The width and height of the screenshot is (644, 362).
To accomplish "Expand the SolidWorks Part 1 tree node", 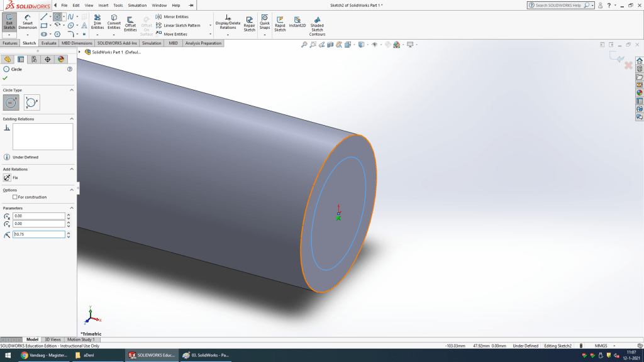I will 79,52.
